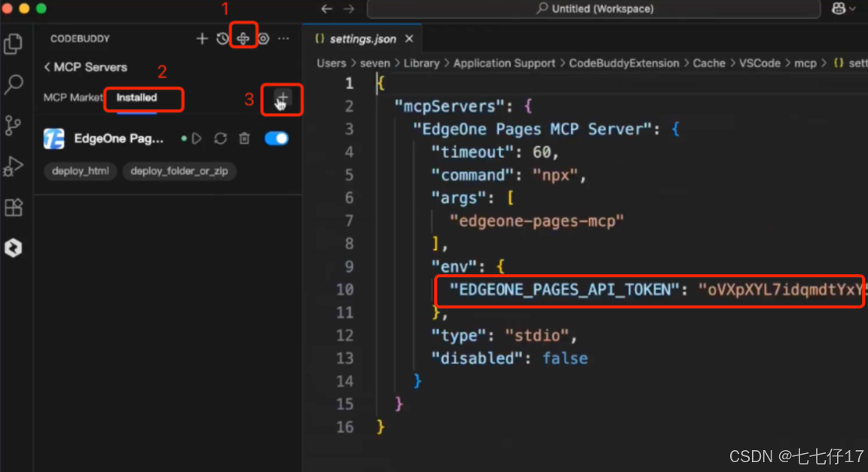Click the EdgeOne Pag... server name
The height and width of the screenshot is (472, 868).
(118, 139)
